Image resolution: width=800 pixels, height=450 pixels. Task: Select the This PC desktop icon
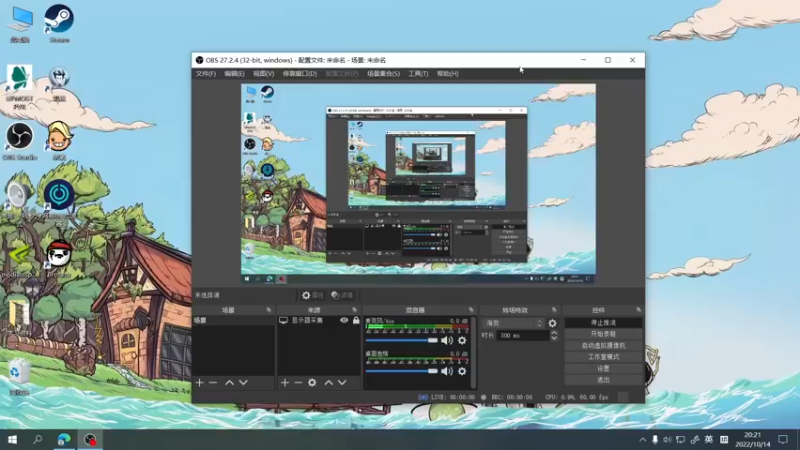20,23
